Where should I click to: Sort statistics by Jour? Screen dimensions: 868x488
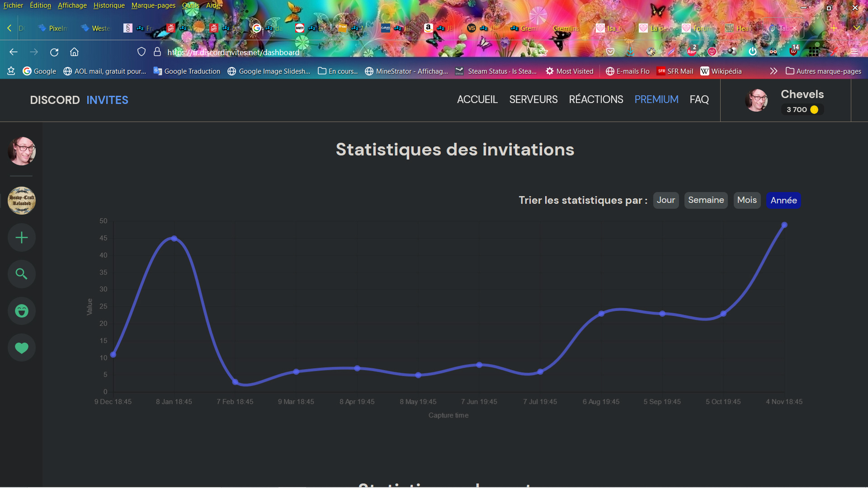point(665,200)
